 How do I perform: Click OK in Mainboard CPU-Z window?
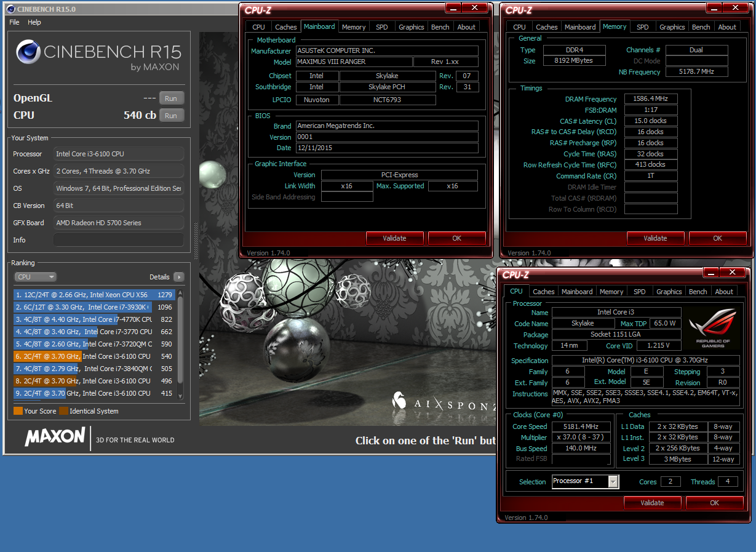tap(457, 238)
